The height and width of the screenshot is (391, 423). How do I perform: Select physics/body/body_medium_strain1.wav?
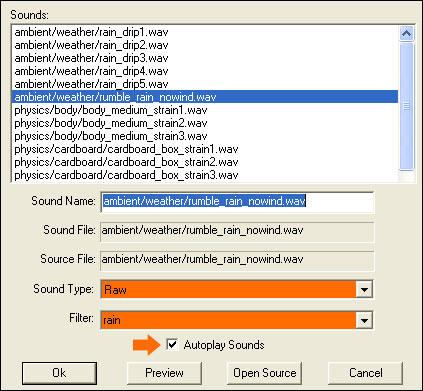coord(205,110)
